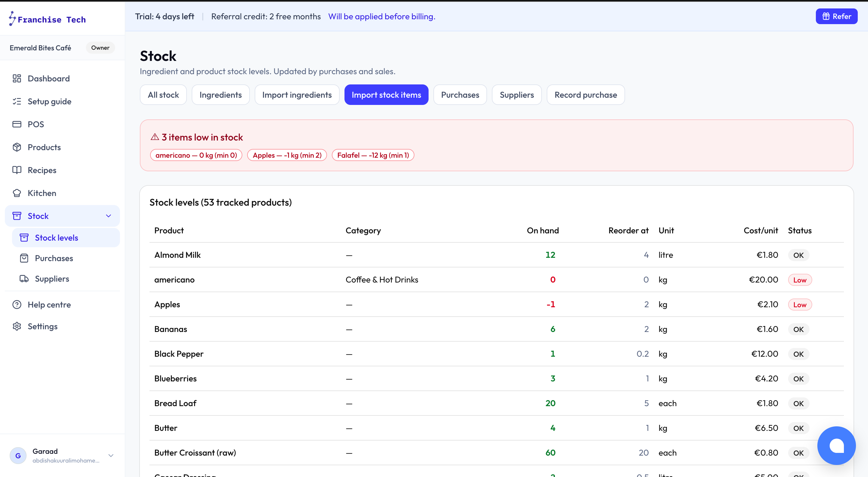
Task: Open the Dashboard grid icon
Action: pos(17,78)
